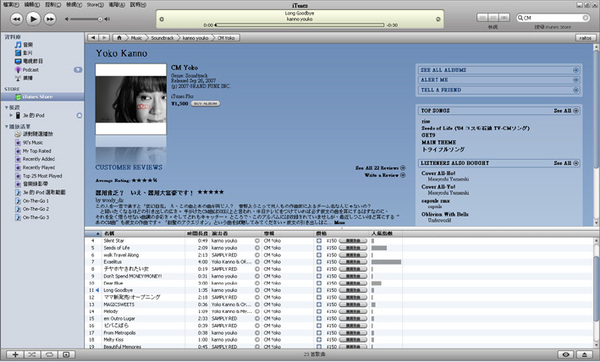Clear the search field with X button
The width and height of the screenshot is (600, 362).
pos(585,18)
